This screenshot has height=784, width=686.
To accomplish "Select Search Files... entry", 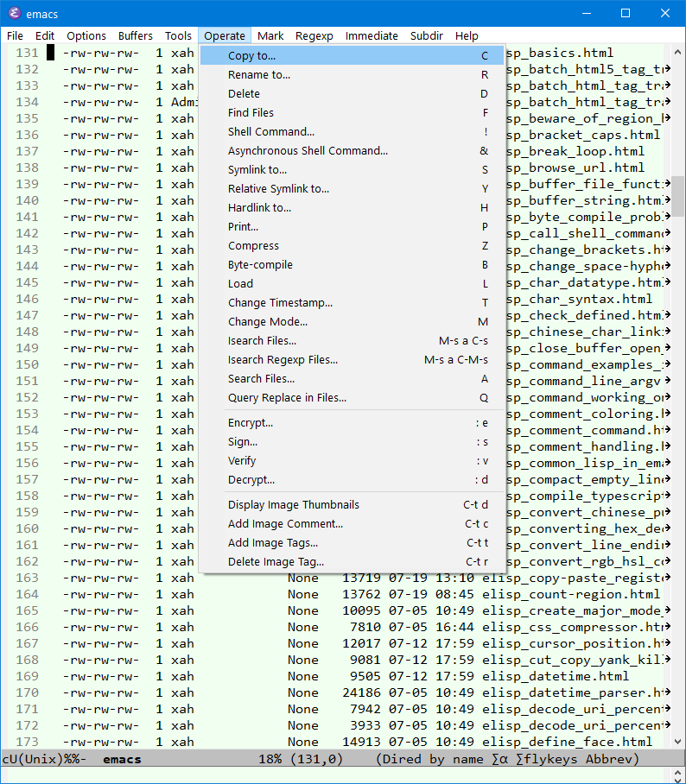I will 352,378.
